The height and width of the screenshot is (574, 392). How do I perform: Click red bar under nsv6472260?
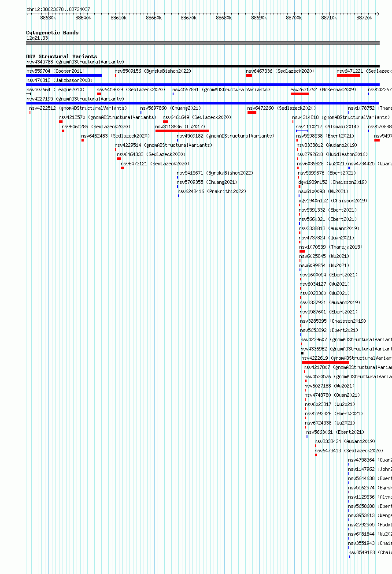click(252, 112)
